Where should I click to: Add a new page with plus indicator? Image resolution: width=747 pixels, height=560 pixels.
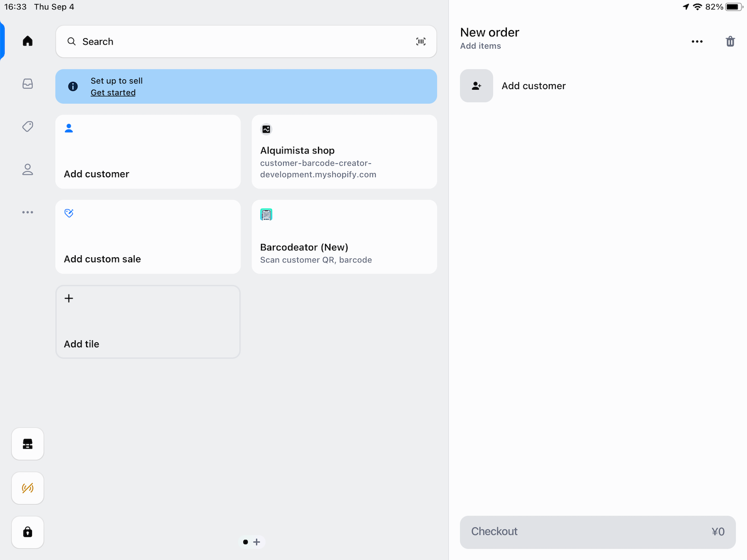click(257, 542)
